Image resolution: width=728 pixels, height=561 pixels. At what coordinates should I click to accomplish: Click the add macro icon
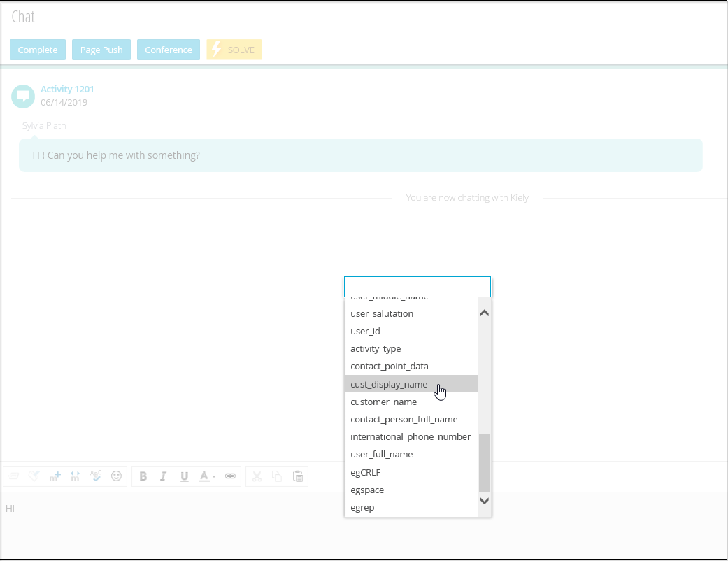coord(55,476)
